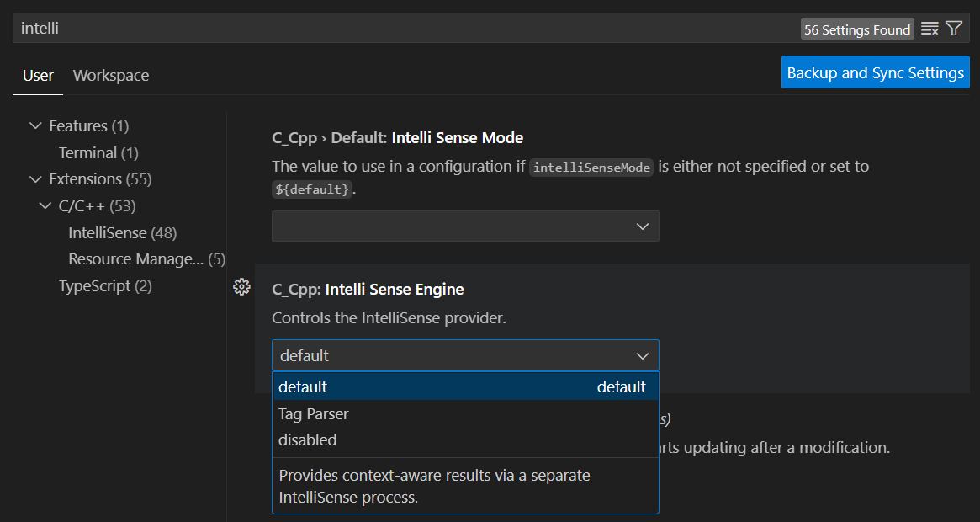
Task: Collapse the Features tree section
Action: [35, 125]
